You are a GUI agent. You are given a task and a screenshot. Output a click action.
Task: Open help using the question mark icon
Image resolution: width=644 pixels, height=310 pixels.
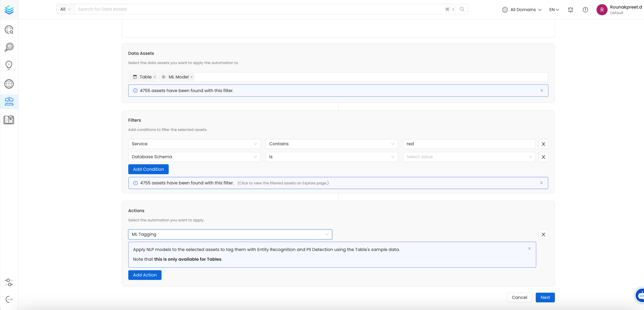pyautogui.click(x=585, y=10)
